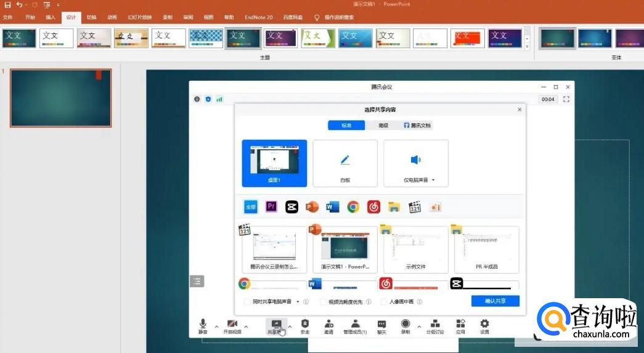Select PR 半成品 window thumbnail
The width and height of the screenshot is (644, 353).
tap(487, 250)
